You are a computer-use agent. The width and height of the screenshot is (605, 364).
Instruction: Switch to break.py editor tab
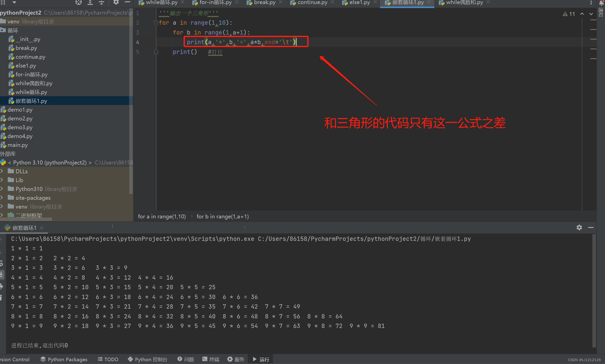(x=264, y=3)
